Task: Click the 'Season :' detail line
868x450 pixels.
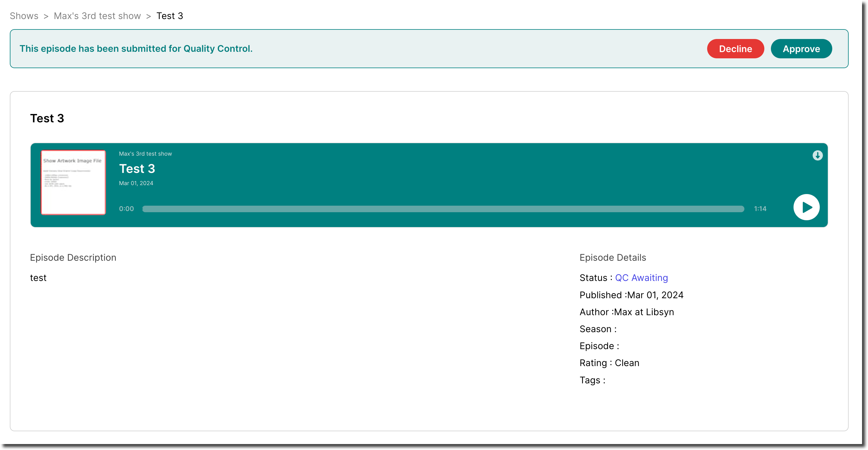Action: [x=598, y=329]
